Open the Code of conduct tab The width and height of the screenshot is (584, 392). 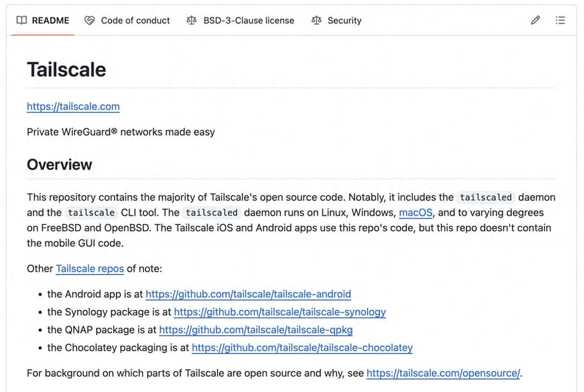[x=135, y=21]
